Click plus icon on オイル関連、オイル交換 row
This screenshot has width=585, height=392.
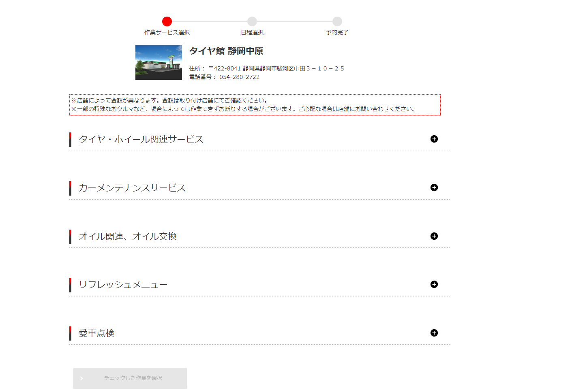(x=434, y=236)
